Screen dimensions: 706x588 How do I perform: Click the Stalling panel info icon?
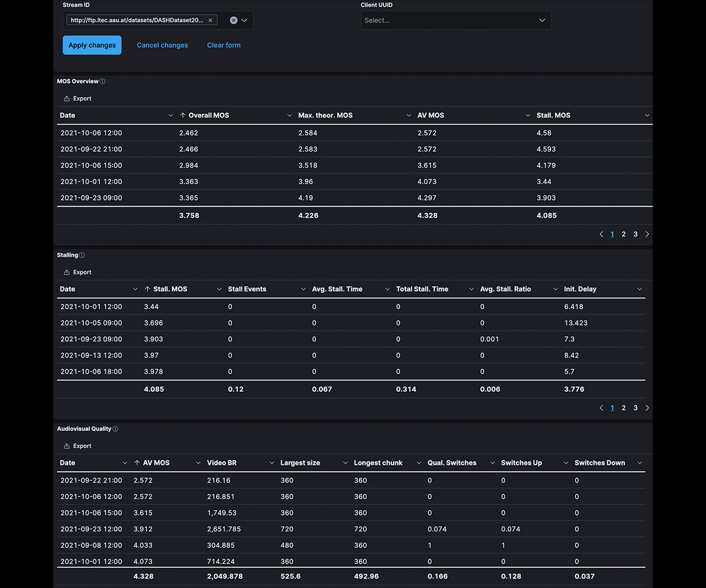point(82,255)
